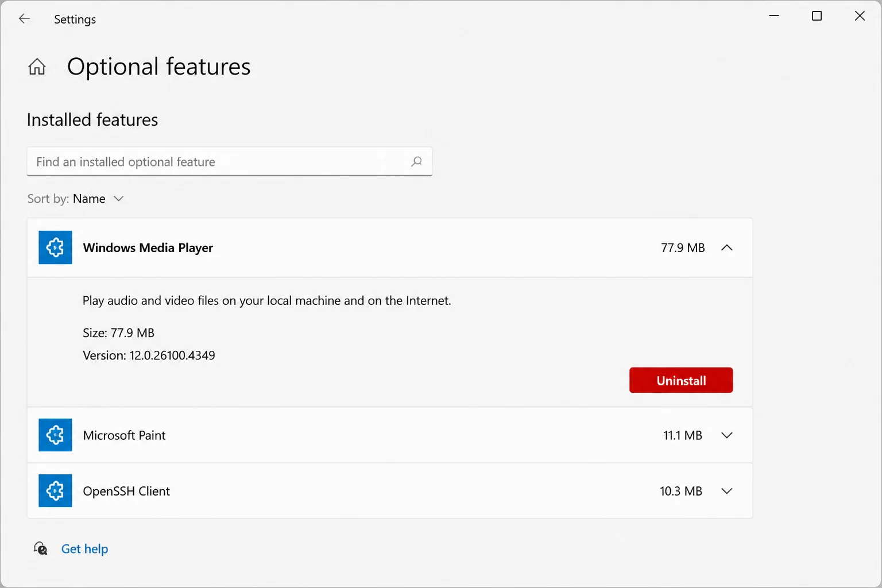Open the Sort by Name dropdown
Screen dimensions: 882x588
[x=76, y=199]
